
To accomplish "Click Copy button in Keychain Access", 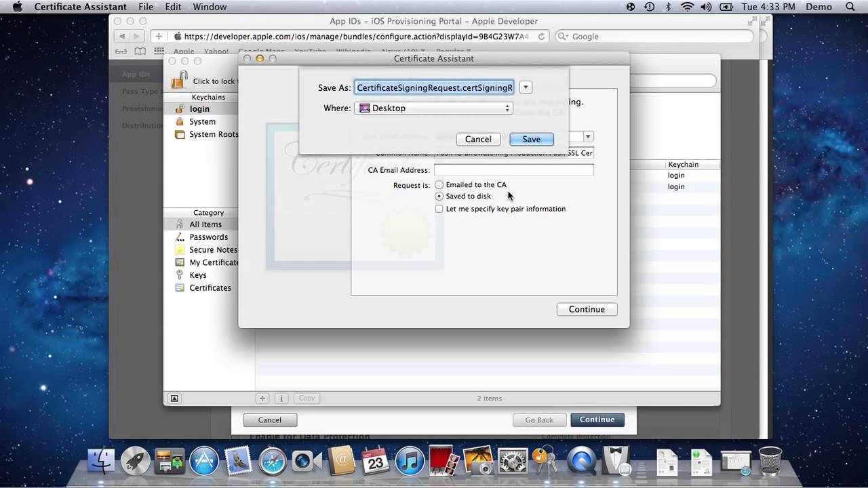I will (x=307, y=399).
